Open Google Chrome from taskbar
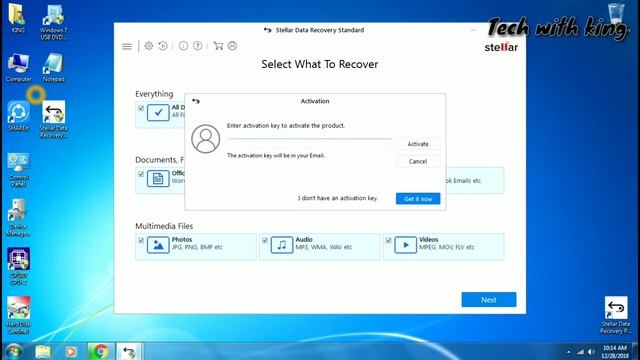 click(100, 351)
